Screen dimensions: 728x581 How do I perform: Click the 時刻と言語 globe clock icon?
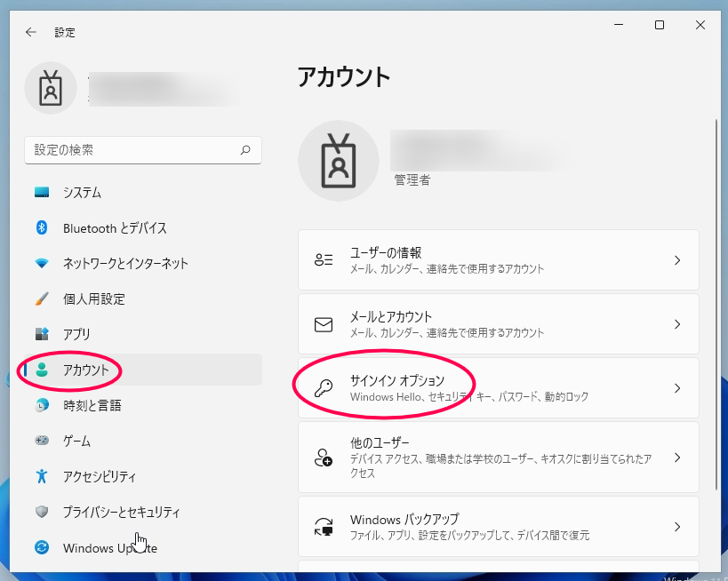pyautogui.click(x=42, y=405)
